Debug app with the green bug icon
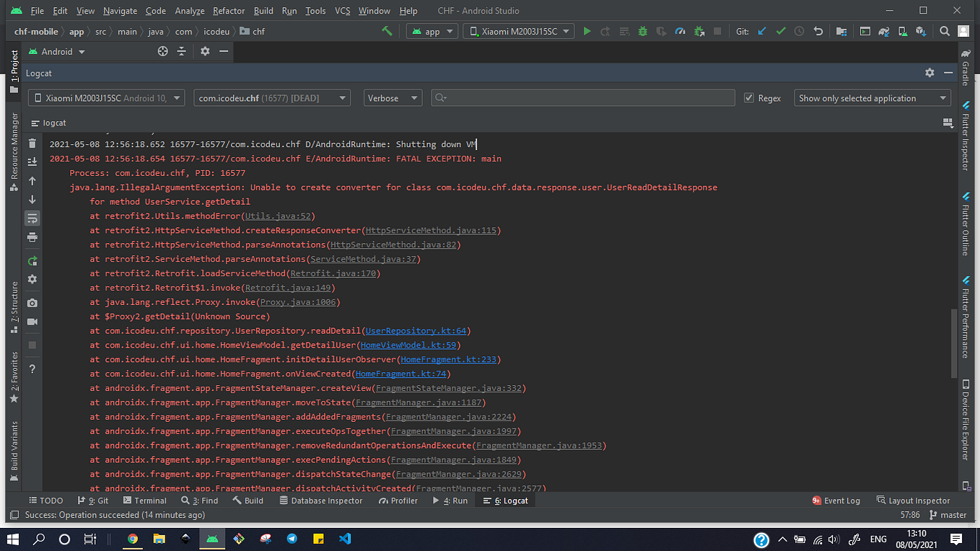This screenshot has height=551, width=980. (642, 31)
